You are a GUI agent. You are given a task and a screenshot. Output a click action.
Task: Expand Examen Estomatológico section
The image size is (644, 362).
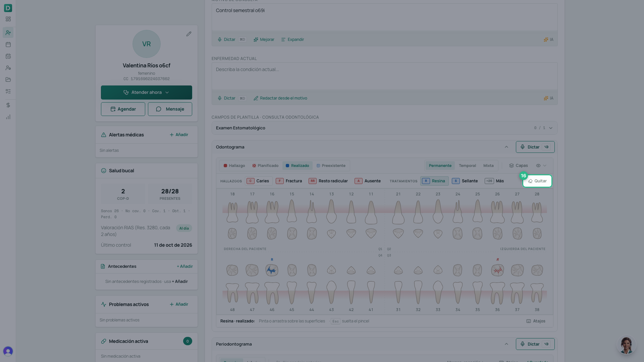click(x=384, y=128)
